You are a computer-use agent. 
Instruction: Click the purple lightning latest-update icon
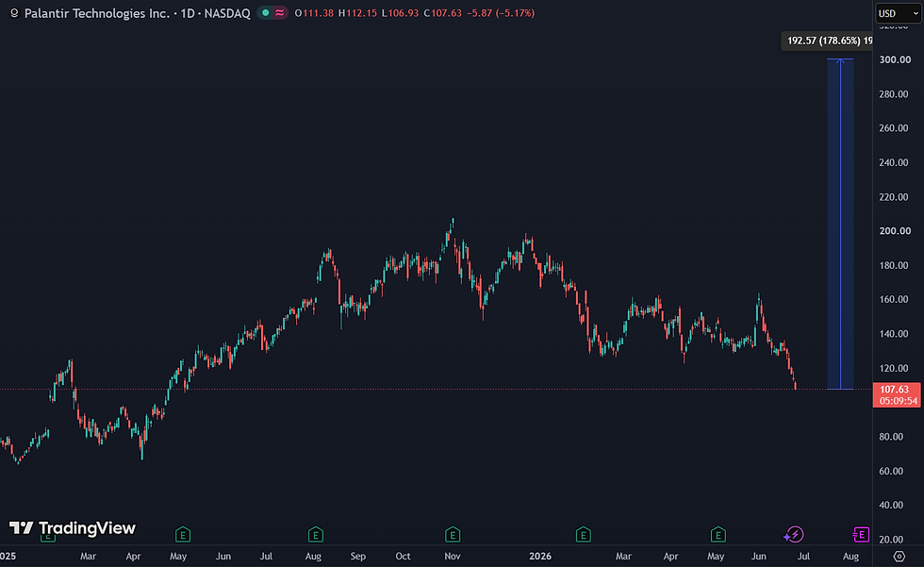click(x=794, y=535)
